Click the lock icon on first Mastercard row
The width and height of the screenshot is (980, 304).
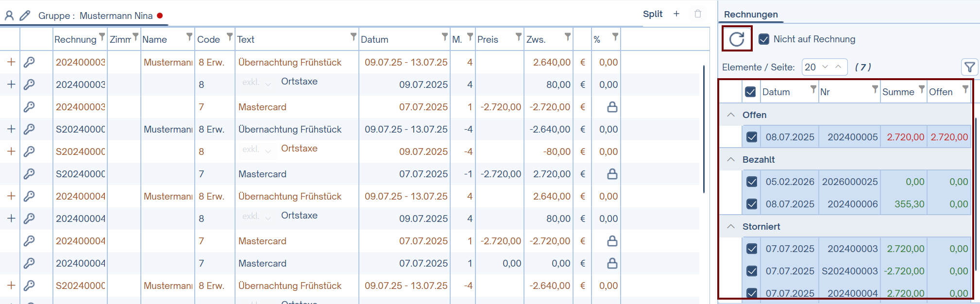[x=612, y=107]
